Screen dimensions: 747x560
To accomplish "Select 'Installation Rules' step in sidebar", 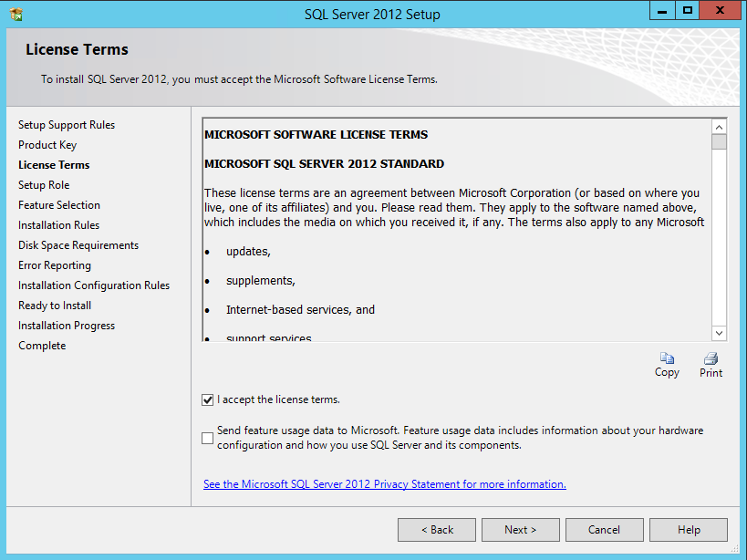I will [59, 224].
